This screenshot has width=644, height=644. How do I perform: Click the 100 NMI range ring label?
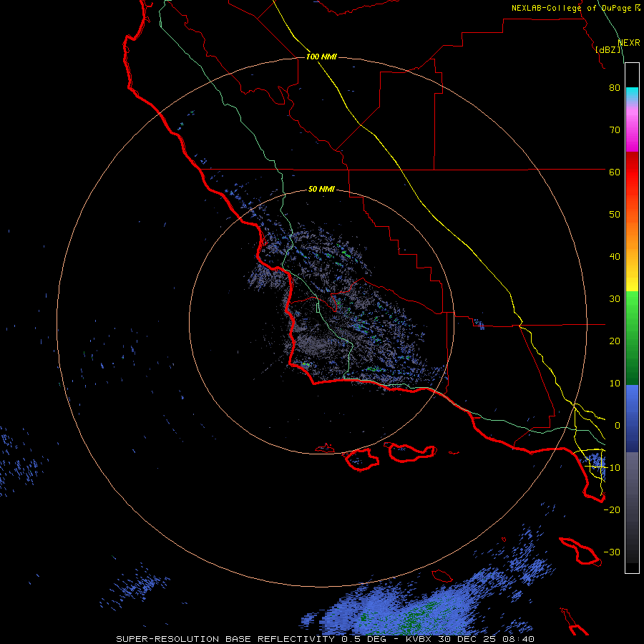(321, 57)
